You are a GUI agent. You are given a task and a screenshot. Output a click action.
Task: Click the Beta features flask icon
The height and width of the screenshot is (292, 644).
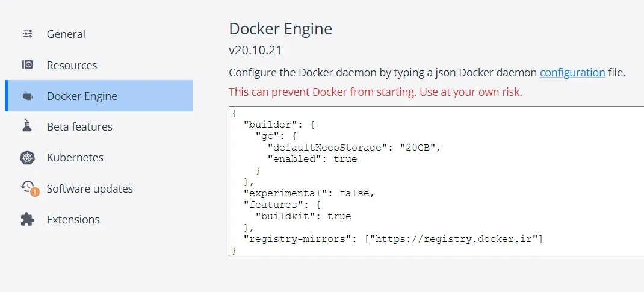pos(27,126)
